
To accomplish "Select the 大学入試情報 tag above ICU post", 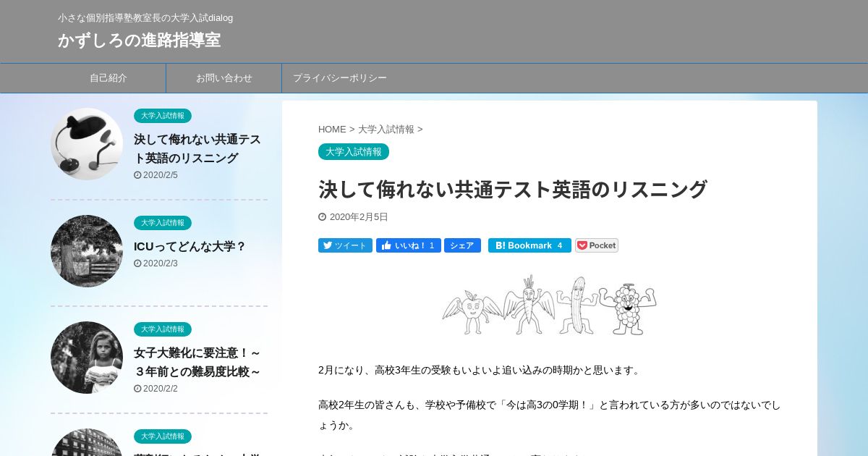I will click(x=163, y=223).
